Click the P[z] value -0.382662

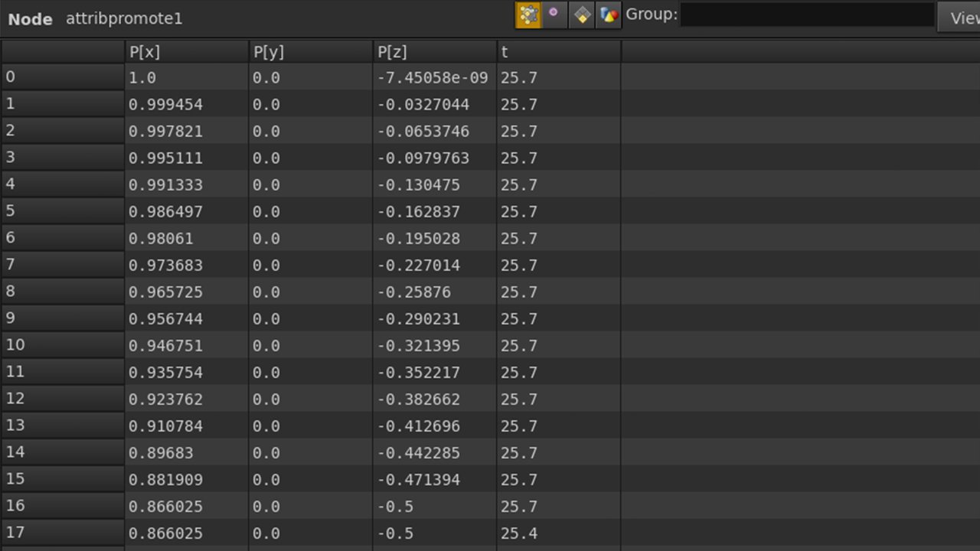419,399
